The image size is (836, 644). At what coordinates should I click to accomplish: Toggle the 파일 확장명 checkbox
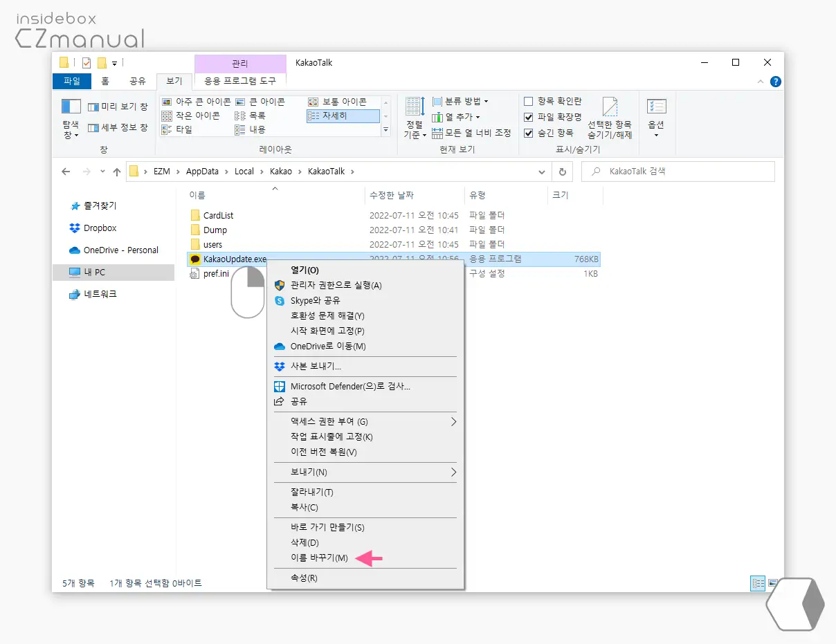pyautogui.click(x=528, y=116)
